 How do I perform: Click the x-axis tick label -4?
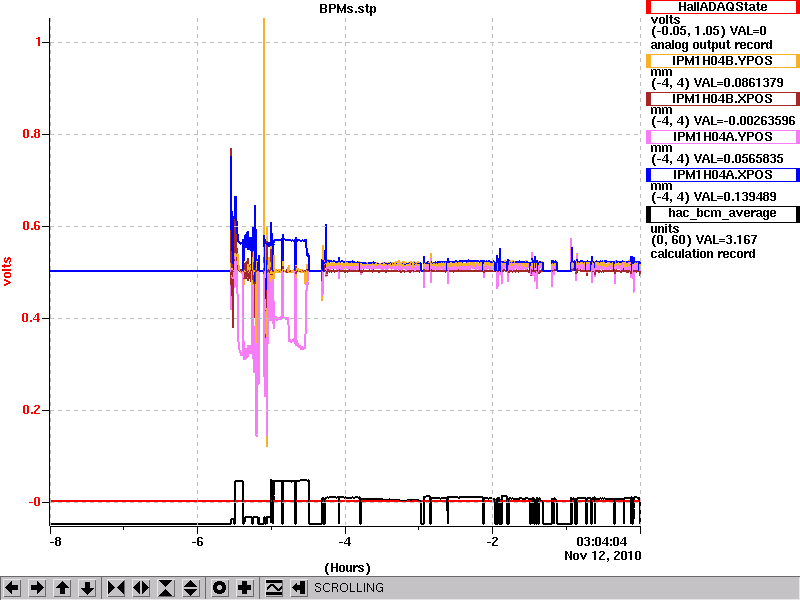coord(344,542)
